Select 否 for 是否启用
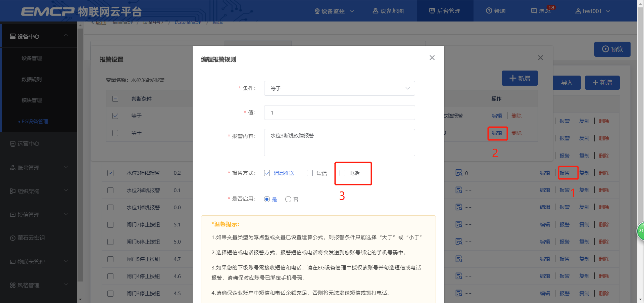 tap(288, 199)
